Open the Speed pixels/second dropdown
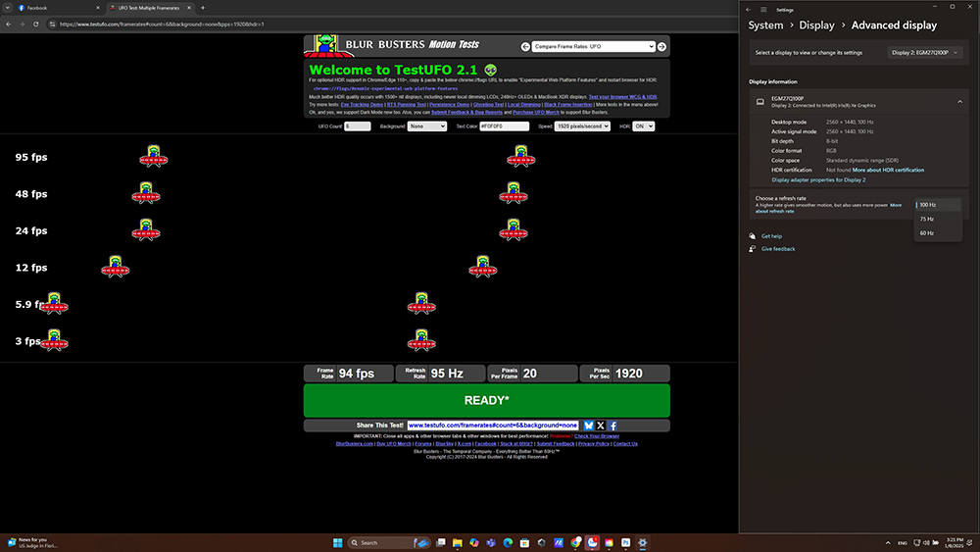This screenshot has height=552, width=980. pyautogui.click(x=582, y=126)
